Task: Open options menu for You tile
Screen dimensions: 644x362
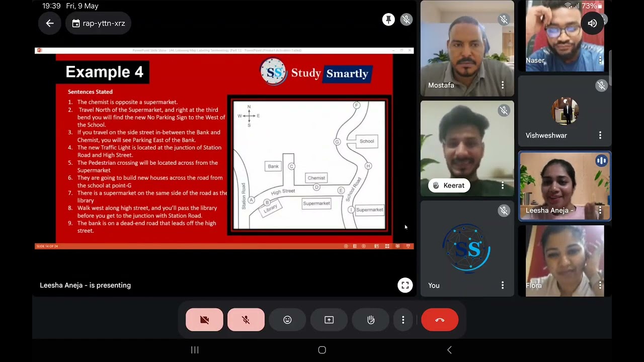Action: 502,285
